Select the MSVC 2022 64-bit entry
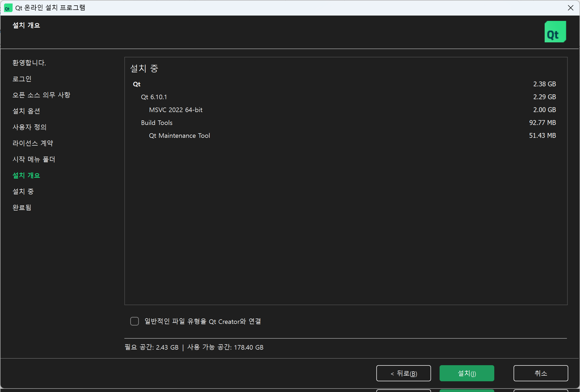This screenshot has width=580, height=392. 176,110
